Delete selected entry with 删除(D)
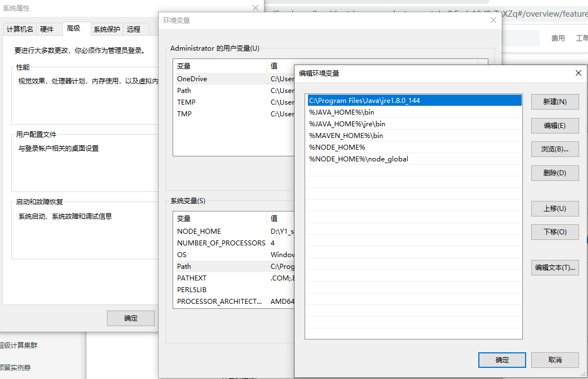 click(x=555, y=173)
